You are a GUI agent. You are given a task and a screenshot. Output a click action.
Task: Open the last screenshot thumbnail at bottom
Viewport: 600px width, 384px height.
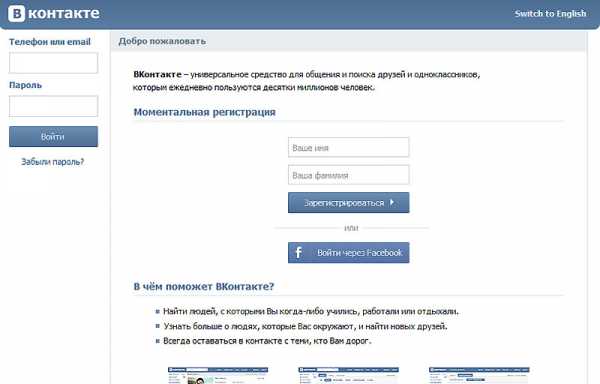coord(479,375)
